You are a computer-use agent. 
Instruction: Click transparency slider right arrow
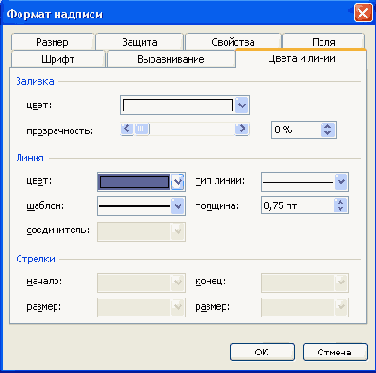(242, 129)
